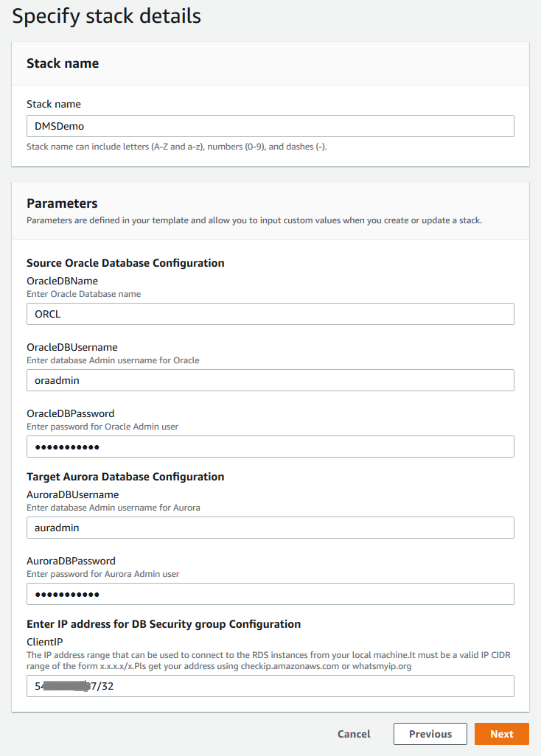Focus the AuroraDBPassword masked input field
Viewport: 541px width, 756px height.
tap(270, 594)
